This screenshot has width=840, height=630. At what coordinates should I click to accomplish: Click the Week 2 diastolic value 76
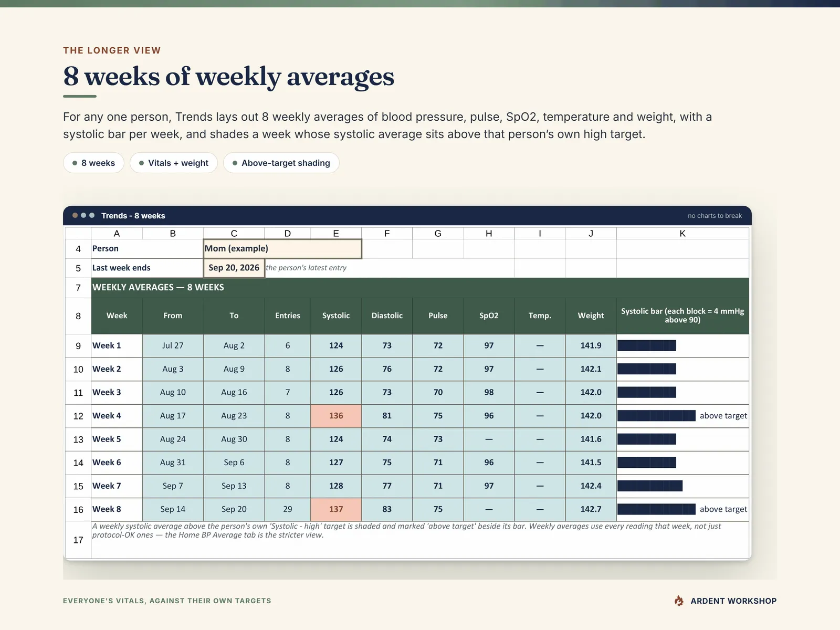[387, 369]
